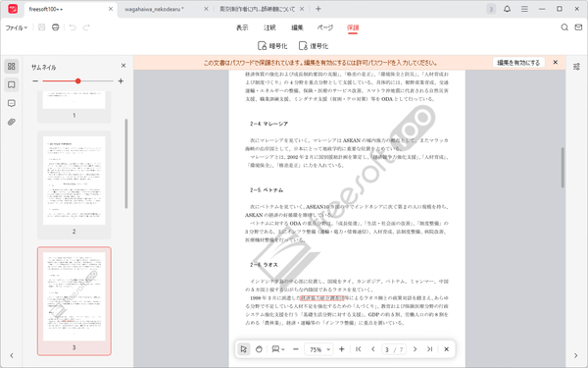
Task: Click the underlined text 経済協力総合調査団
Action: (x=321, y=297)
